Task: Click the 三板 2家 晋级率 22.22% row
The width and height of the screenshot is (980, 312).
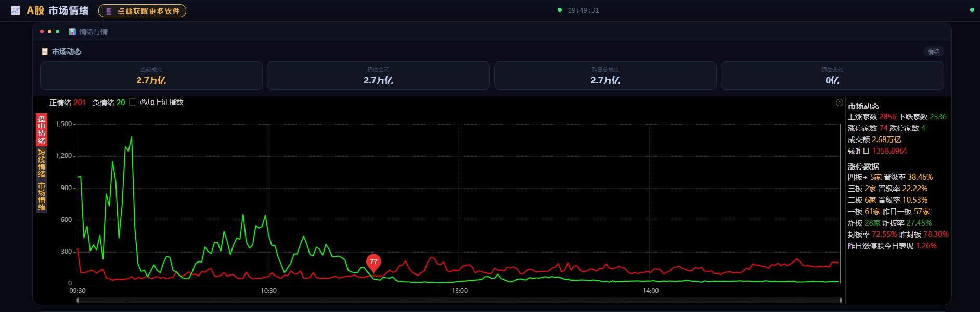Action: pos(888,189)
